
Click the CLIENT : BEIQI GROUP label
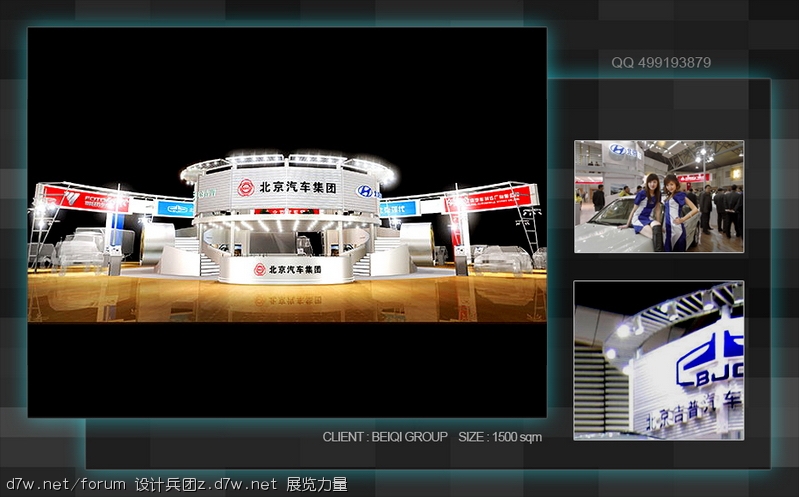pyautogui.click(x=385, y=437)
